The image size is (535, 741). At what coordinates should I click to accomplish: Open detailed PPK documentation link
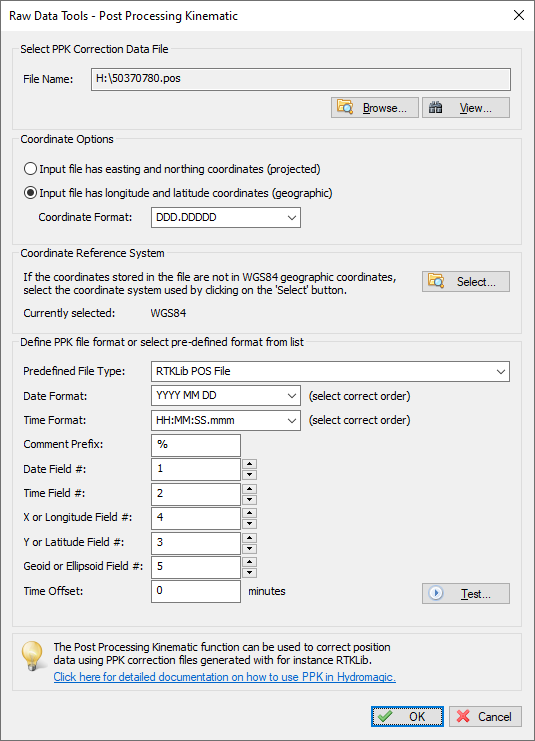click(224, 677)
